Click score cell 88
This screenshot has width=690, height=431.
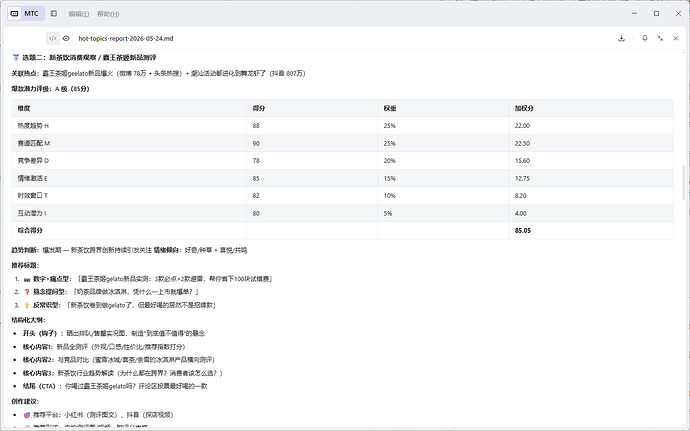point(256,126)
